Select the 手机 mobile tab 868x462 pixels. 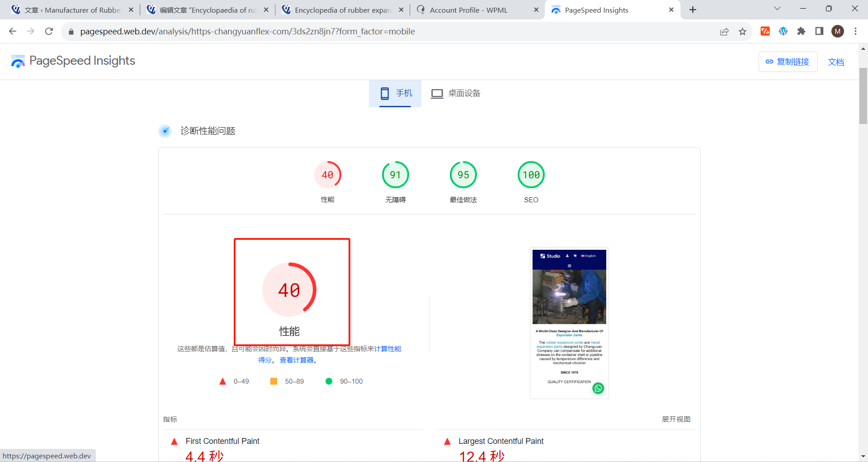click(x=395, y=94)
